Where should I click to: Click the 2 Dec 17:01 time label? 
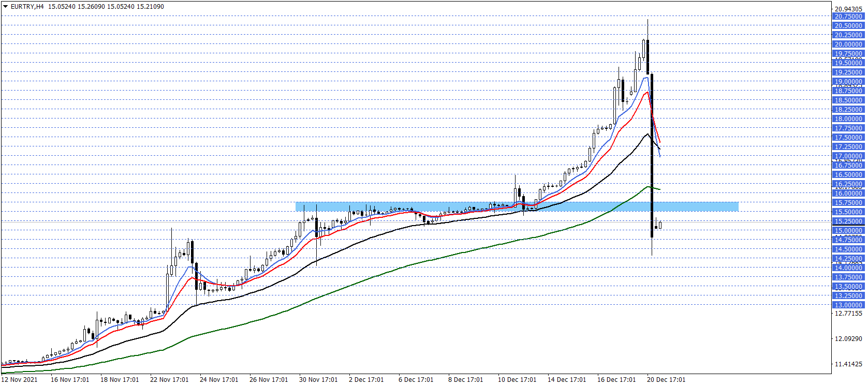366,380
